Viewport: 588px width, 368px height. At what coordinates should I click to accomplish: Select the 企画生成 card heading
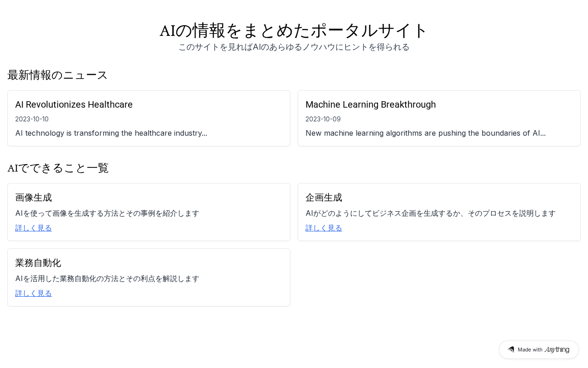coord(324,197)
